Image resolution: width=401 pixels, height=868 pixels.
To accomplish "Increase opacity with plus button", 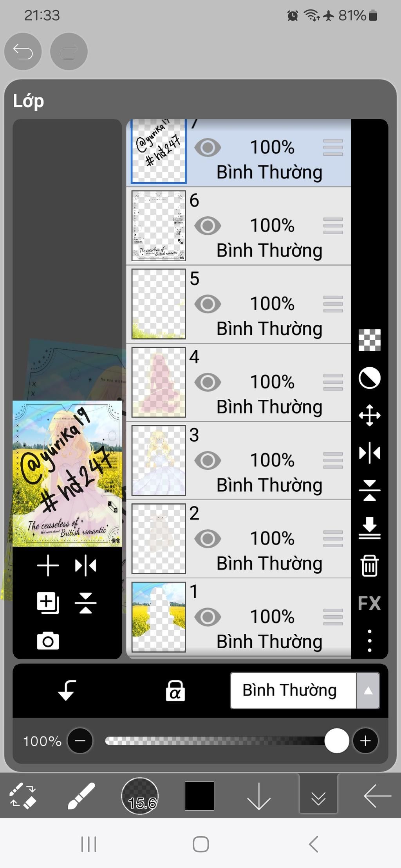I will (365, 740).
